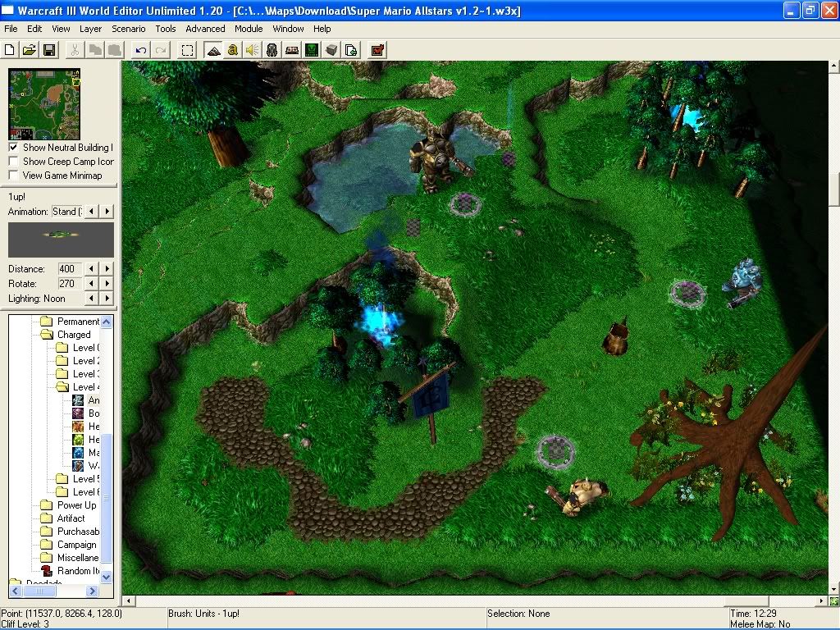840x630 pixels.
Task: Open the AI editor green icon
Action: 312,50
